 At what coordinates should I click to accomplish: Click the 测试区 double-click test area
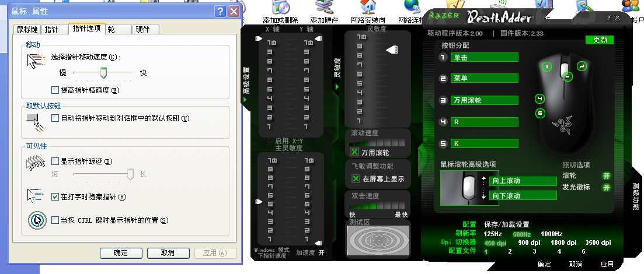[x=378, y=240]
